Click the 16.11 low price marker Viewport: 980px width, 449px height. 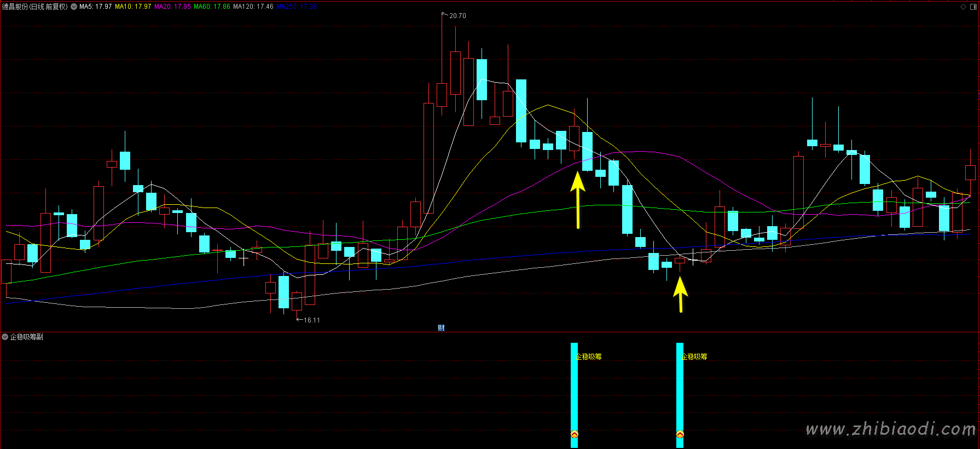(x=311, y=320)
